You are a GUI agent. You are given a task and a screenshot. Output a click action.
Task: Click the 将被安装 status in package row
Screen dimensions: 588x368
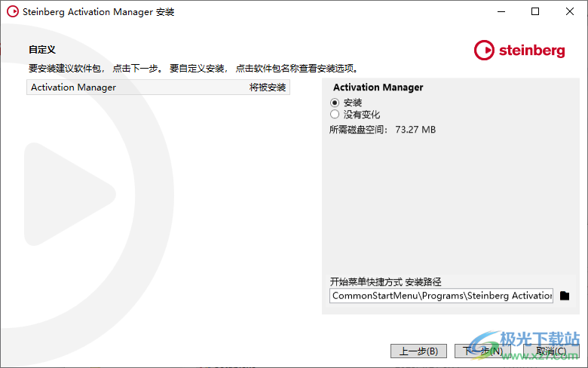[x=268, y=87]
